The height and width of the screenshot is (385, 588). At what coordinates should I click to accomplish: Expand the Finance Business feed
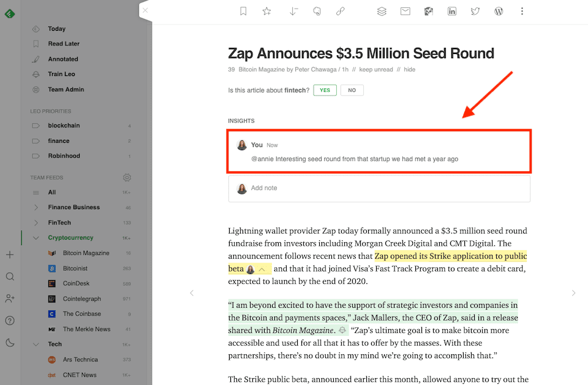(36, 207)
